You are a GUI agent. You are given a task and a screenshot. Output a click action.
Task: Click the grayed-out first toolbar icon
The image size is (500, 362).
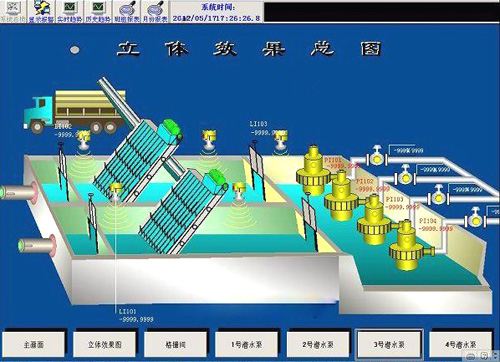[13, 11]
